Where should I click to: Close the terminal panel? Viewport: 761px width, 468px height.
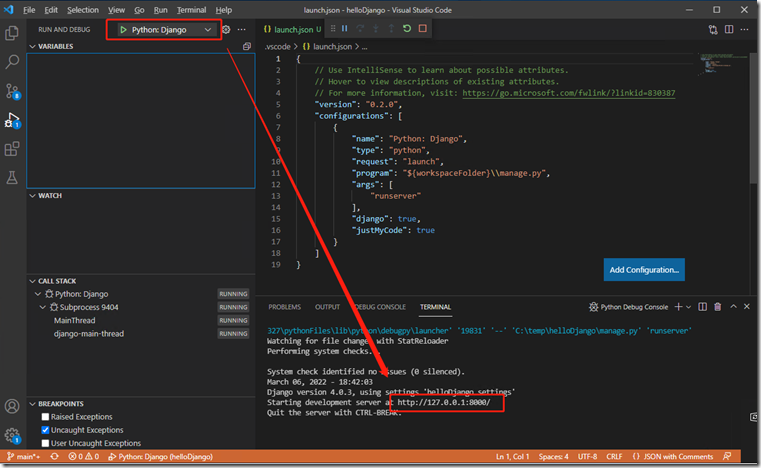pyautogui.click(x=747, y=307)
